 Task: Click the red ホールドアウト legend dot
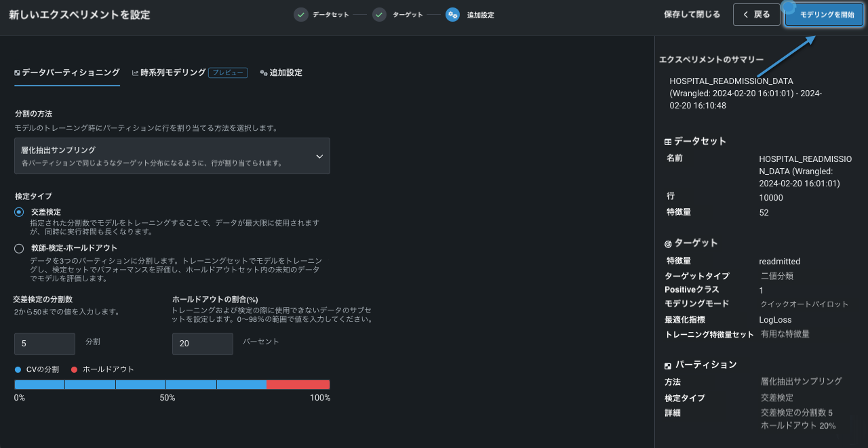coord(74,369)
